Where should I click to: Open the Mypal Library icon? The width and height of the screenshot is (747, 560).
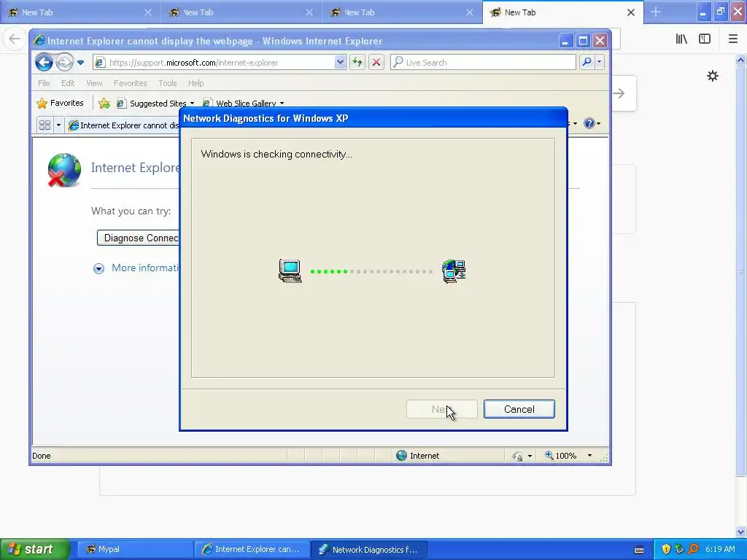tap(681, 39)
